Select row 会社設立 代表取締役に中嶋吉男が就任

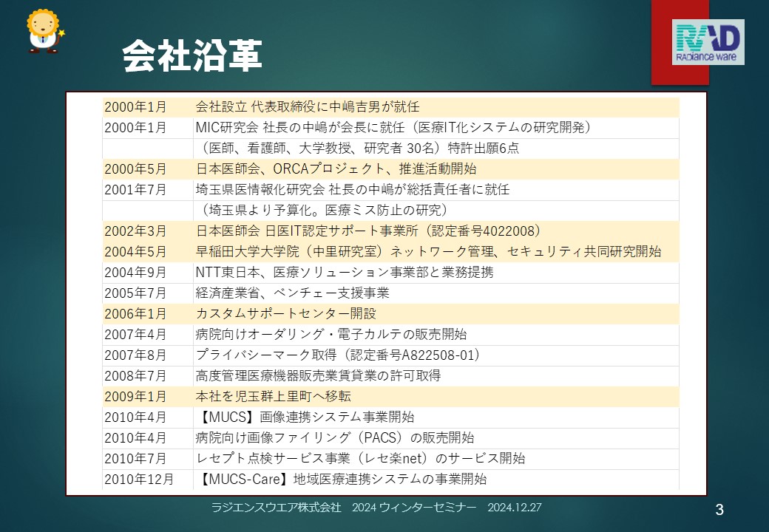click(390, 107)
